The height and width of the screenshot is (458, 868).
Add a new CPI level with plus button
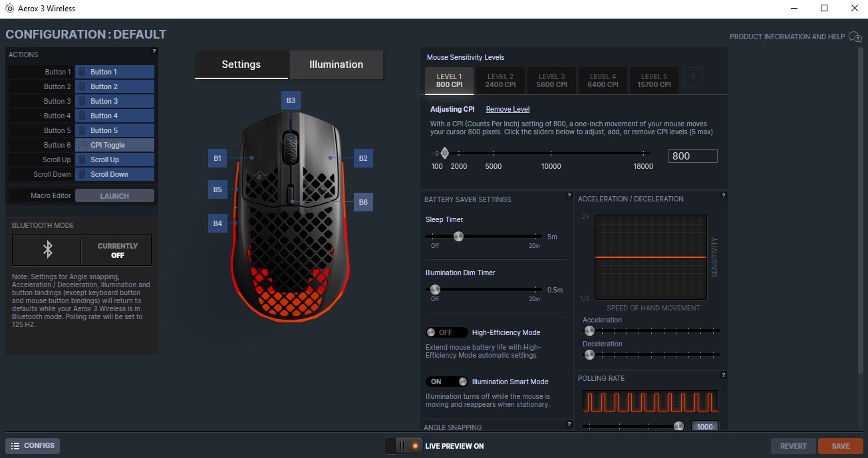coord(692,78)
